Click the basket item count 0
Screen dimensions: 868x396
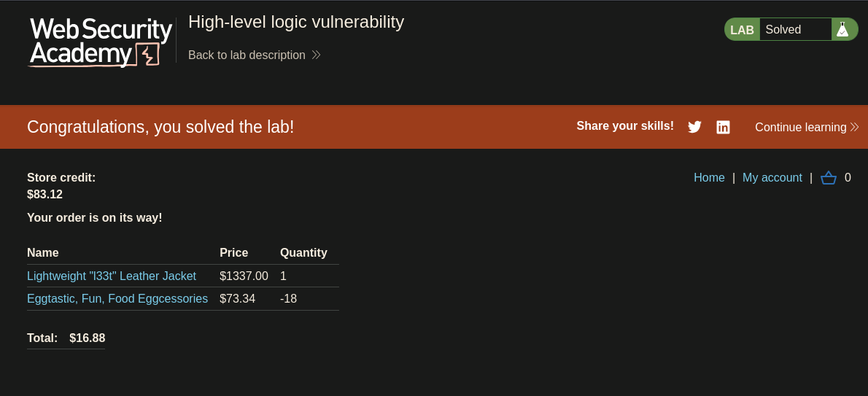click(848, 178)
